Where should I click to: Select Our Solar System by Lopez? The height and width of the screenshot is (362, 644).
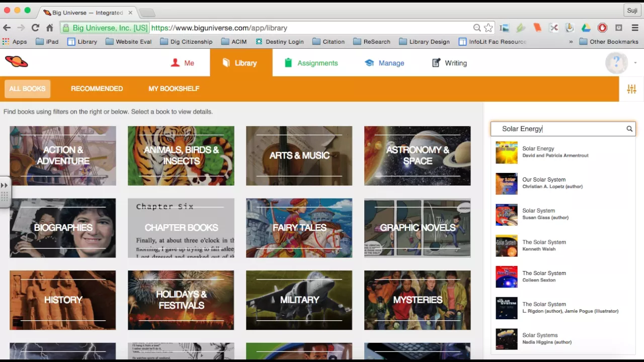pos(563,184)
